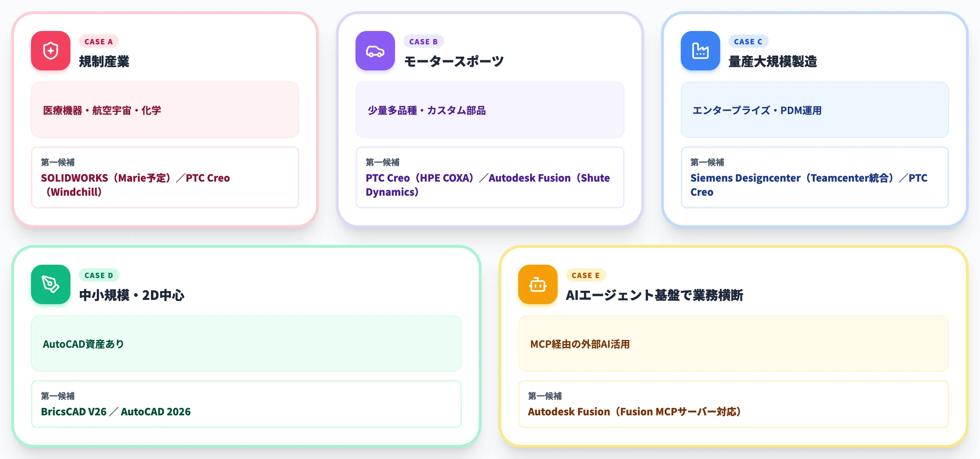This screenshot has height=459, width=980.
Task: Click the green pen tool icon in Case D
Action: point(51,284)
